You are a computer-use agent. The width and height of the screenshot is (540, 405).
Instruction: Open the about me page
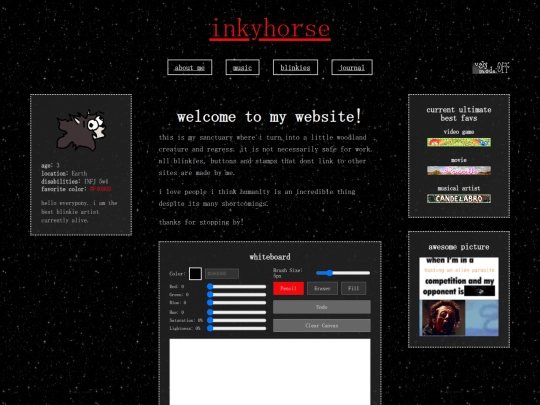pos(189,67)
